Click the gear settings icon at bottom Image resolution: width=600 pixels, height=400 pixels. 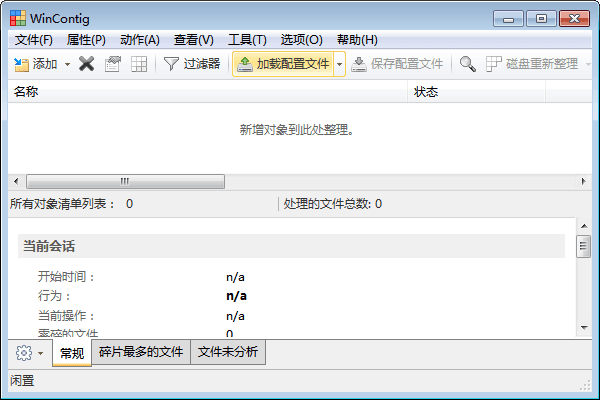tap(24, 353)
